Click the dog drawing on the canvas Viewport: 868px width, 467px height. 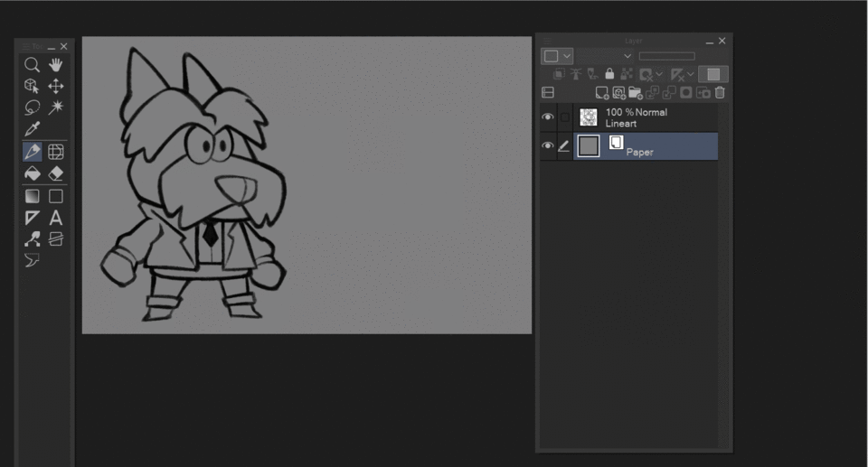tap(193, 185)
